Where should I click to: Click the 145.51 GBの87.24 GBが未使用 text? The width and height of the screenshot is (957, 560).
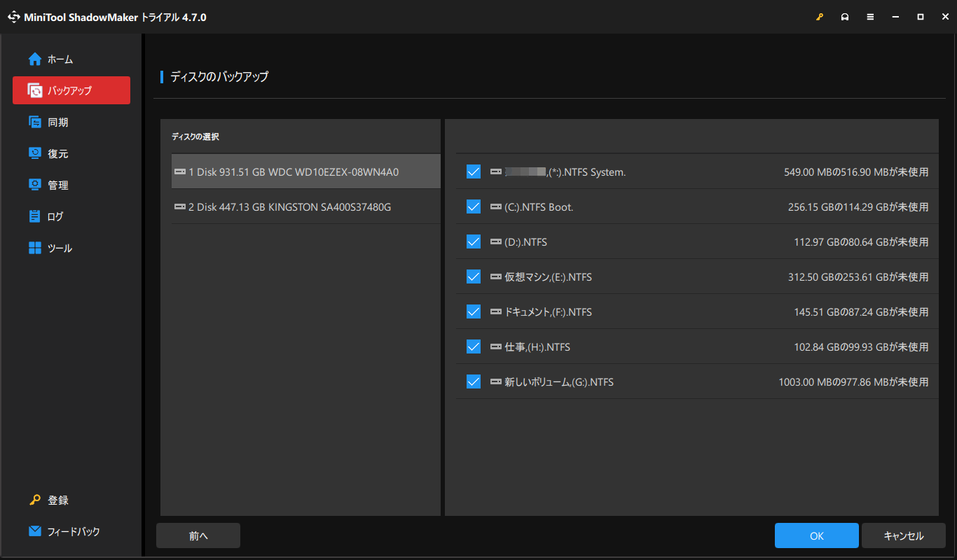861,312
